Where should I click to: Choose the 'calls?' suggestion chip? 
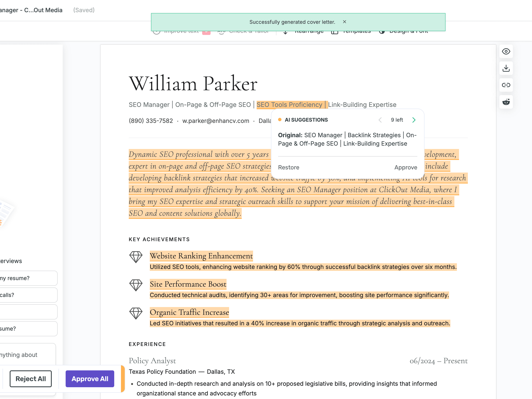point(28,295)
